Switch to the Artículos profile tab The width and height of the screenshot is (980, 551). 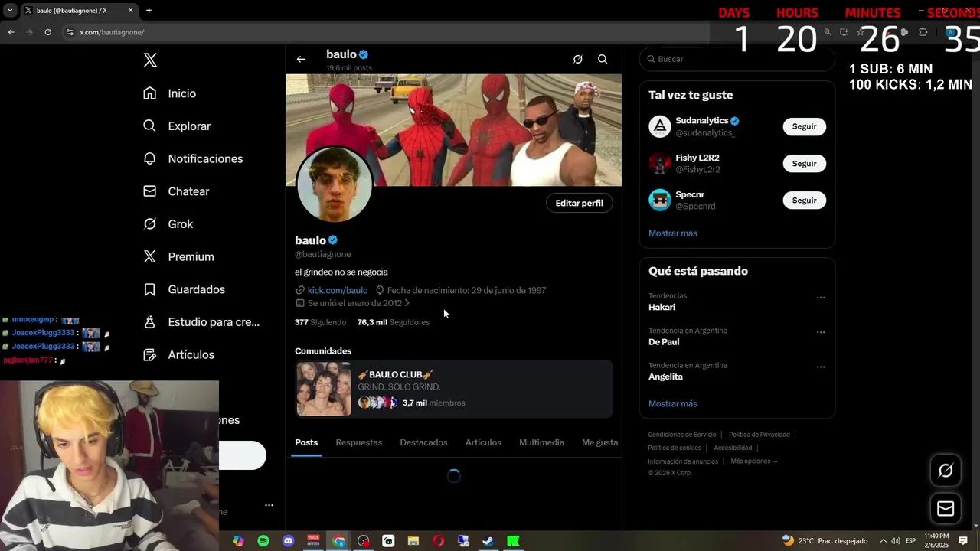click(x=483, y=442)
